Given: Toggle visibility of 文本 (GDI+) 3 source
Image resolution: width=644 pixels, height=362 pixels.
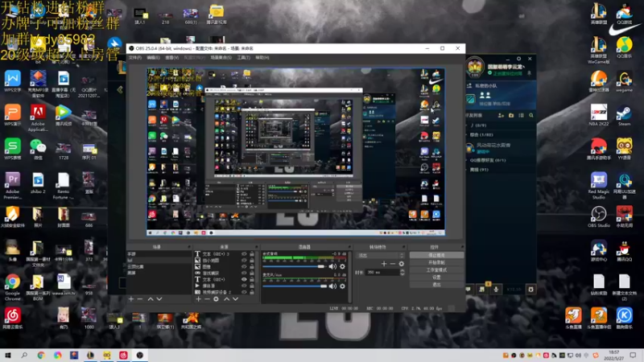Looking at the screenshot, I should (244, 254).
